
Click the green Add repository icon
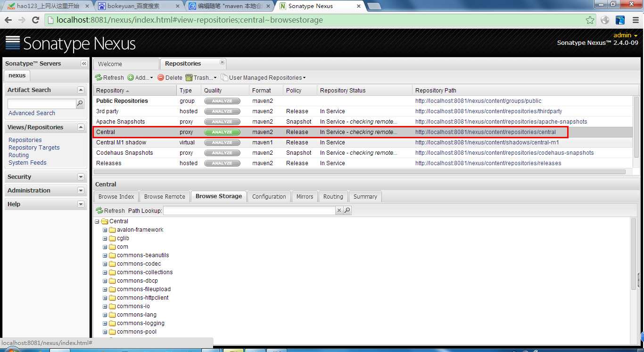[131, 78]
